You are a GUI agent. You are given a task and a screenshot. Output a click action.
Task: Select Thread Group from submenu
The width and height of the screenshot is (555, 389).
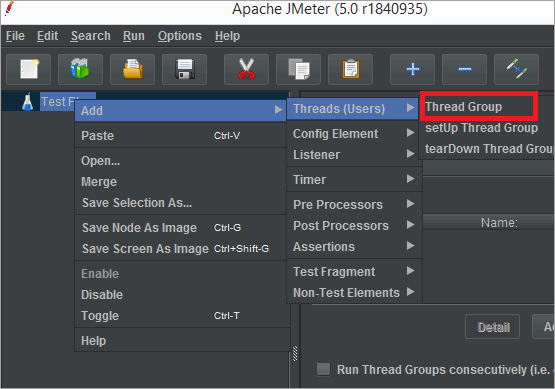pos(479,106)
